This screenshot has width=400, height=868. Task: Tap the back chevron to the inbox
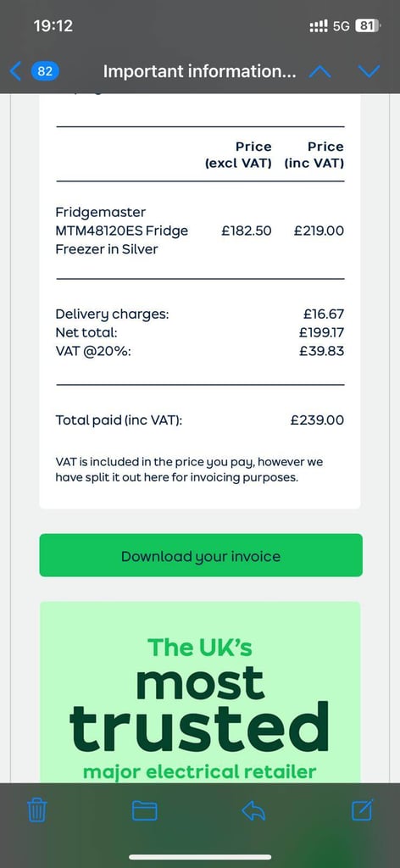15,71
